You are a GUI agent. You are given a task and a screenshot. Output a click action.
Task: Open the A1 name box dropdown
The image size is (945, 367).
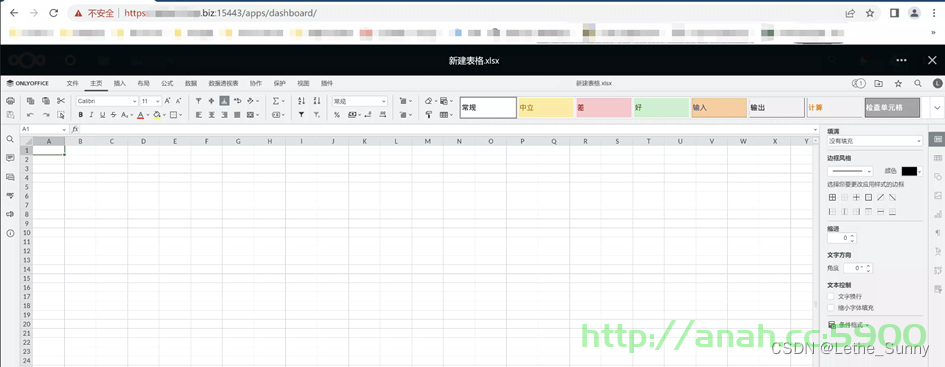(64, 130)
